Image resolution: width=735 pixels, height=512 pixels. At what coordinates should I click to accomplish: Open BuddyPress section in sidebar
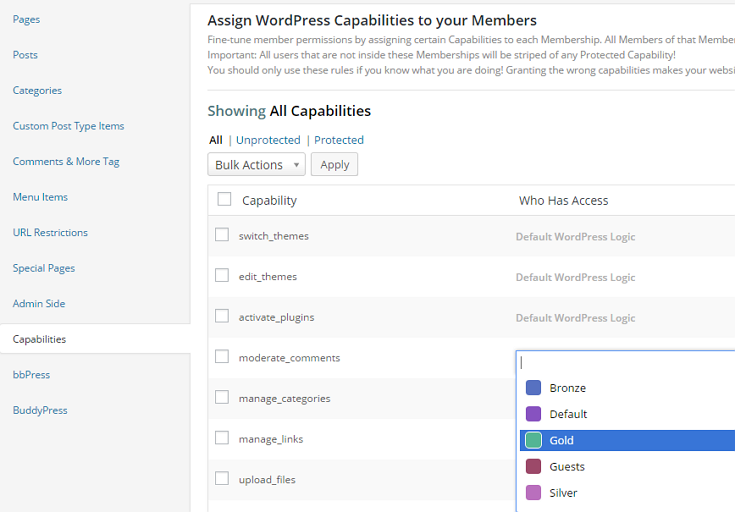(x=40, y=410)
